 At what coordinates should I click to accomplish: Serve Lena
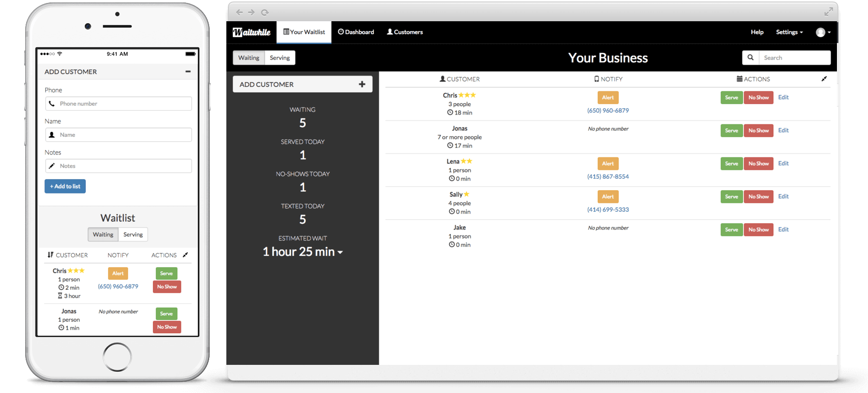pos(731,164)
